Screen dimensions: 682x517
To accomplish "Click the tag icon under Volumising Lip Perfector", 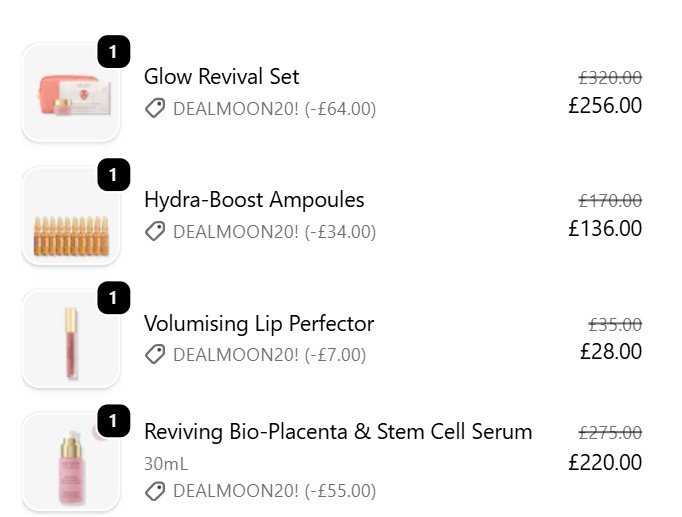I will pos(155,355).
